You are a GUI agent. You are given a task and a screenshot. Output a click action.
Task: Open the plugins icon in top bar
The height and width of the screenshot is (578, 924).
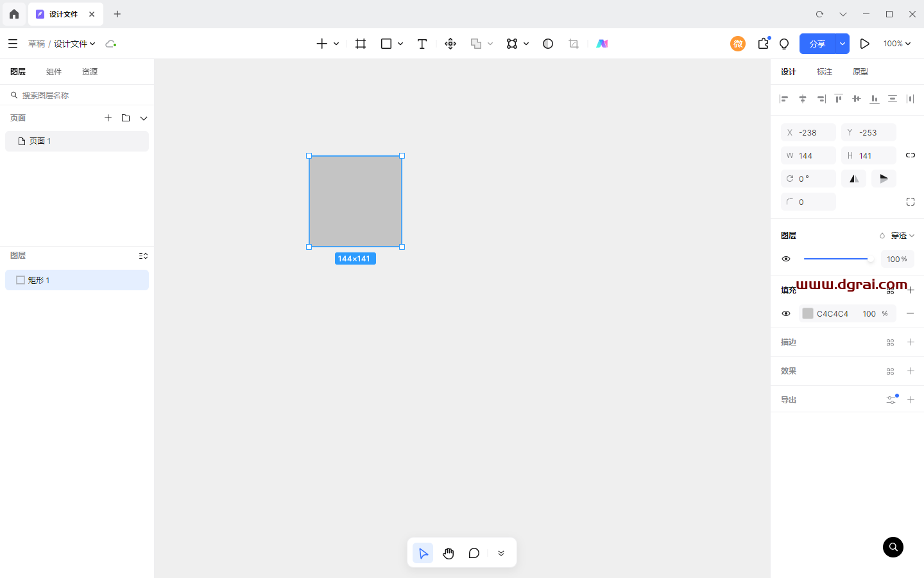point(763,44)
